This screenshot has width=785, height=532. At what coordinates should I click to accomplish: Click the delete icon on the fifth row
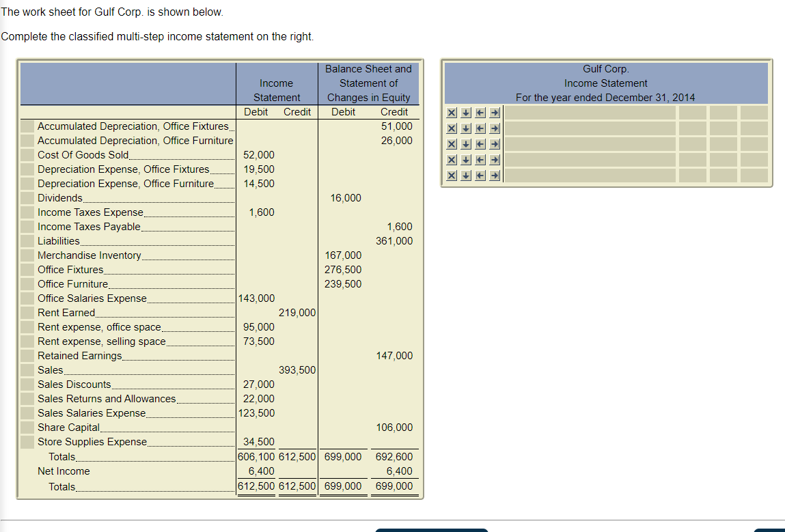[452, 175]
